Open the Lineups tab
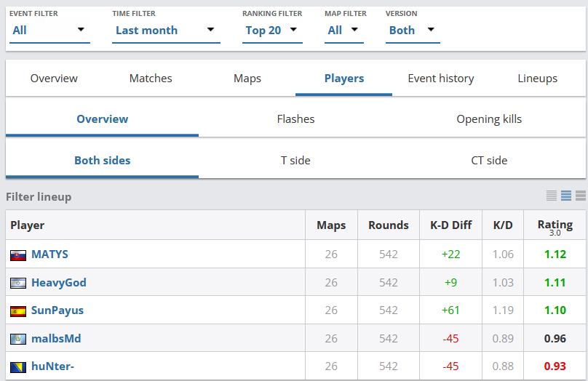Image resolution: width=588 pixels, height=381 pixels. point(537,79)
